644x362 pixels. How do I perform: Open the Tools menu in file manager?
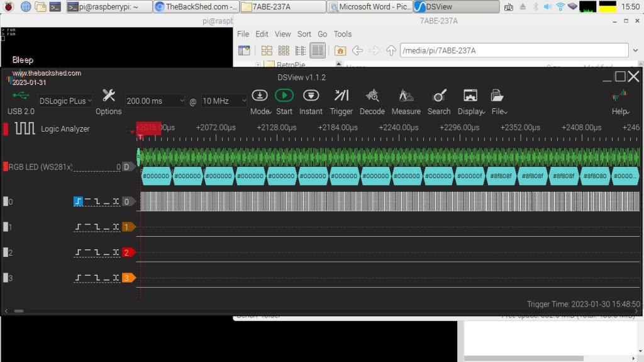click(x=343, y=34)
